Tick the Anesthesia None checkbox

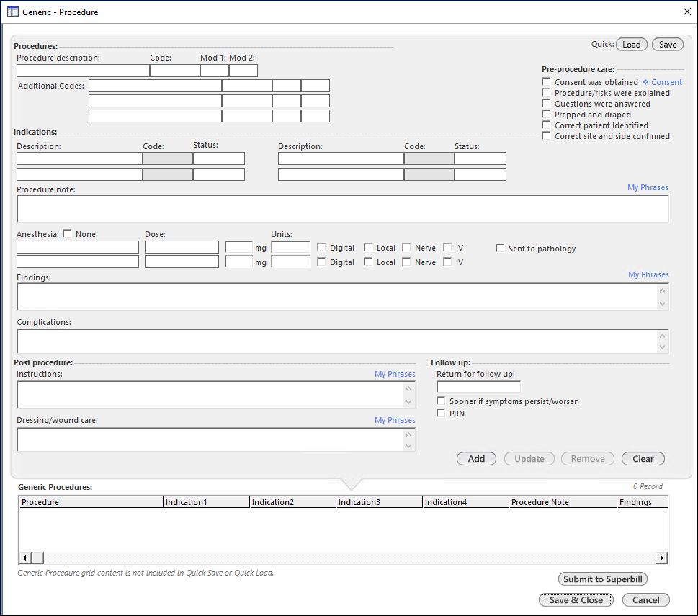pyautogui.click(x=67, y=233)
